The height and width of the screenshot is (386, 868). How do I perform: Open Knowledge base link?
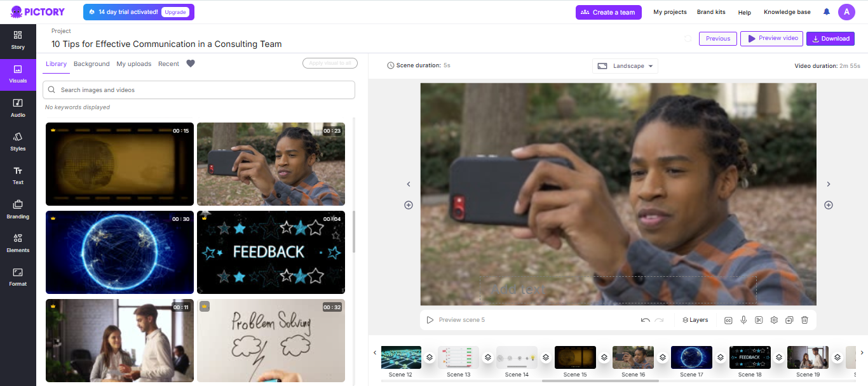[787, 12]
